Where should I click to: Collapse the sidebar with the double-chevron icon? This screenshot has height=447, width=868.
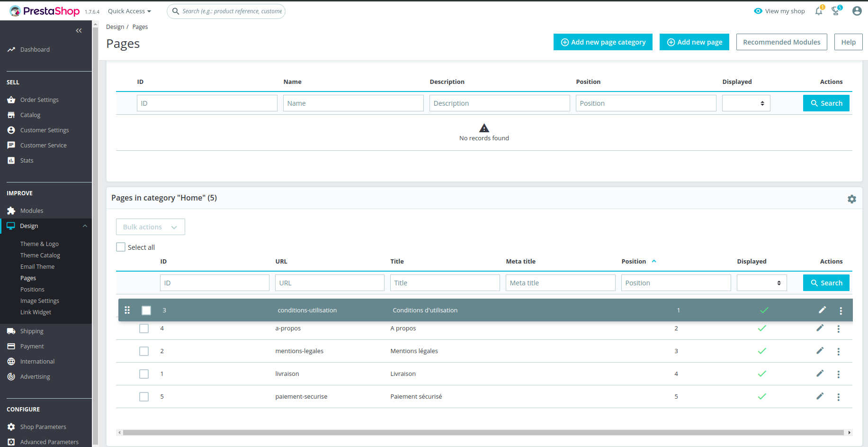79,30
